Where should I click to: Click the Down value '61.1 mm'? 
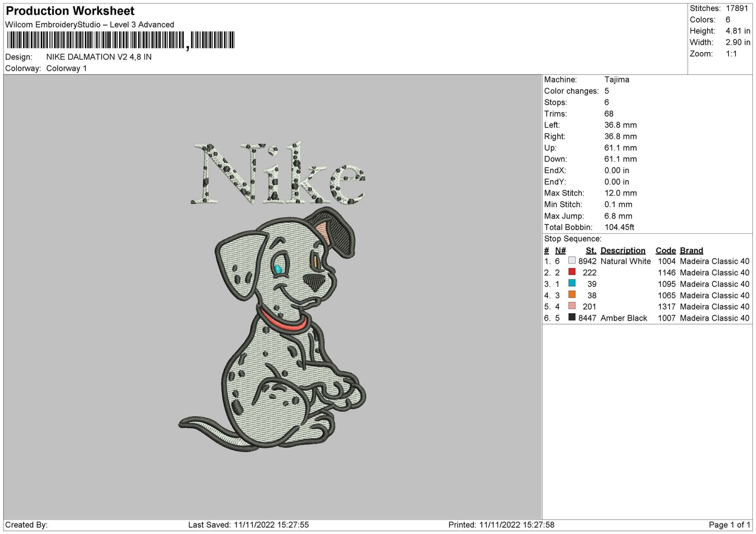tap(620, 159)
